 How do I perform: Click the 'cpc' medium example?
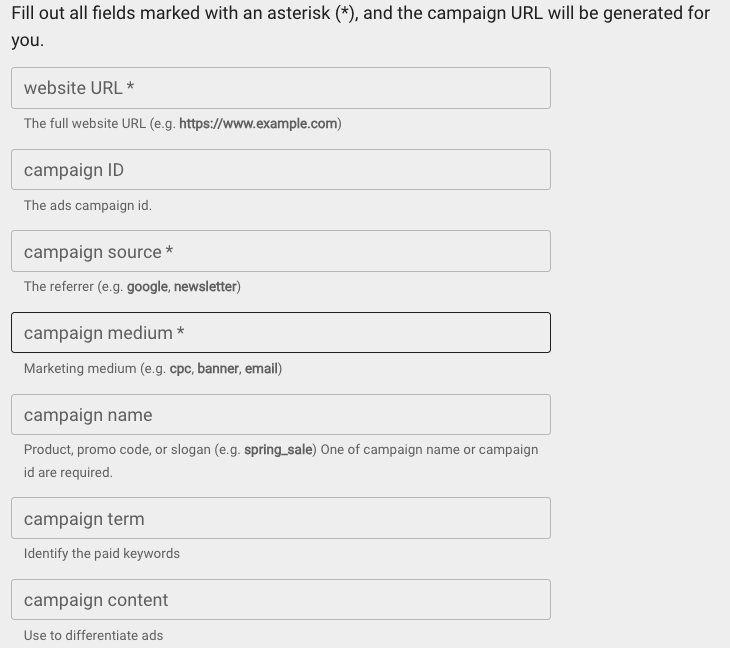click(180, 369)
